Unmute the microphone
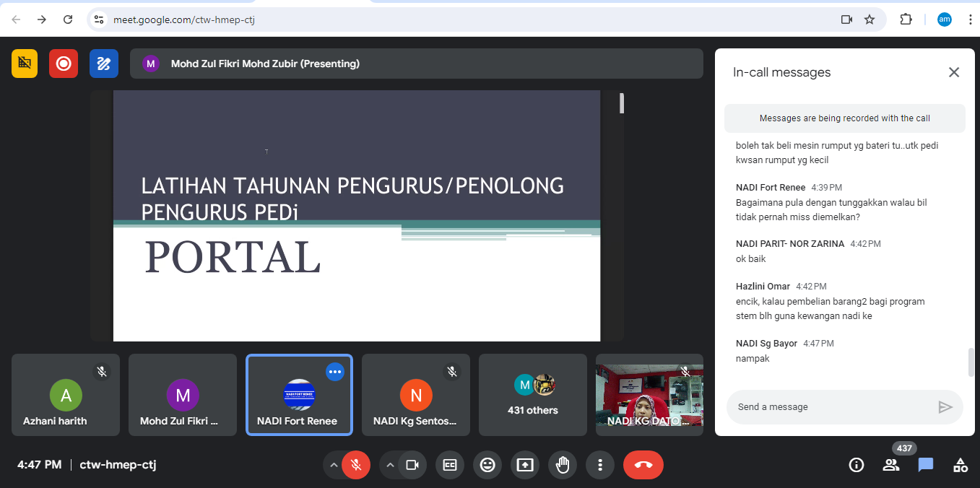 356,465
